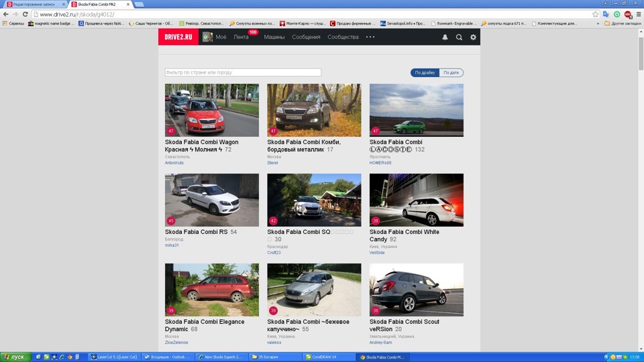Click the DRIVE2.RU logo
644x362 pixels.
tap(178, 37)
